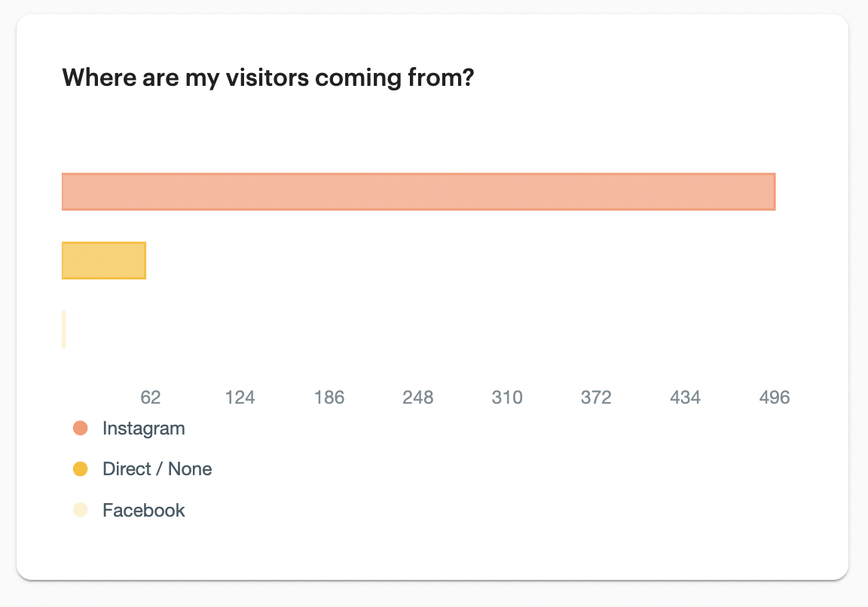Select the yellow Direct / None bar

(103, 261)
